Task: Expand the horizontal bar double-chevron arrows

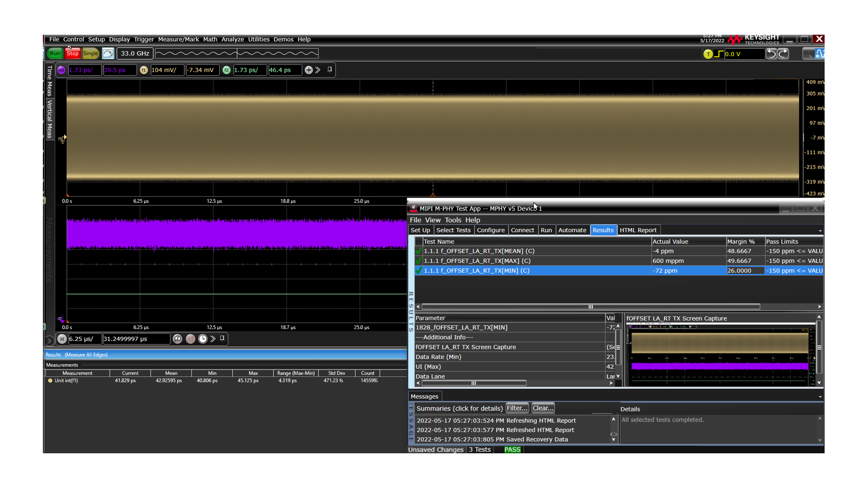Action: tap(213, 339)
